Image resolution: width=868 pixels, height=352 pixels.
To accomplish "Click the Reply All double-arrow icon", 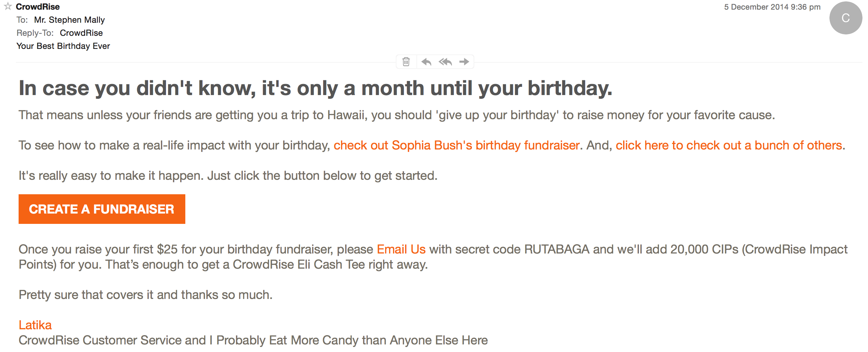I will [x=445, y=62].
